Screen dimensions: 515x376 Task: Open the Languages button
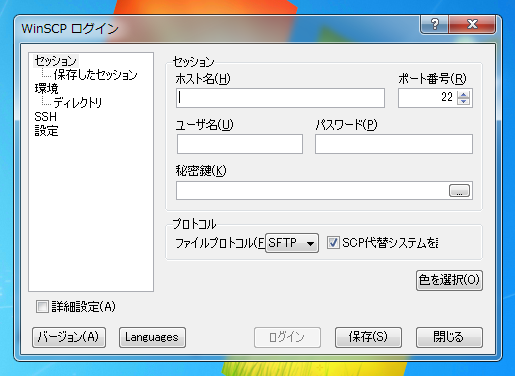click(152, 337)
